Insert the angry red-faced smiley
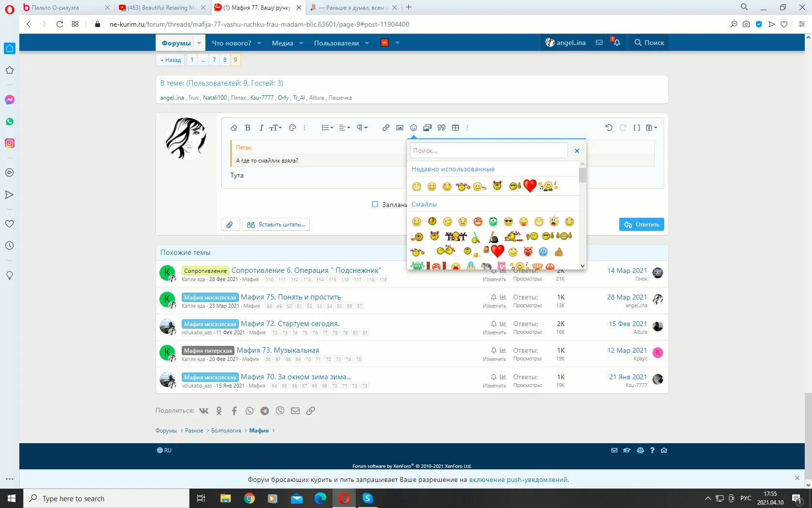This screenshot has width=812, height=508. 478,222
